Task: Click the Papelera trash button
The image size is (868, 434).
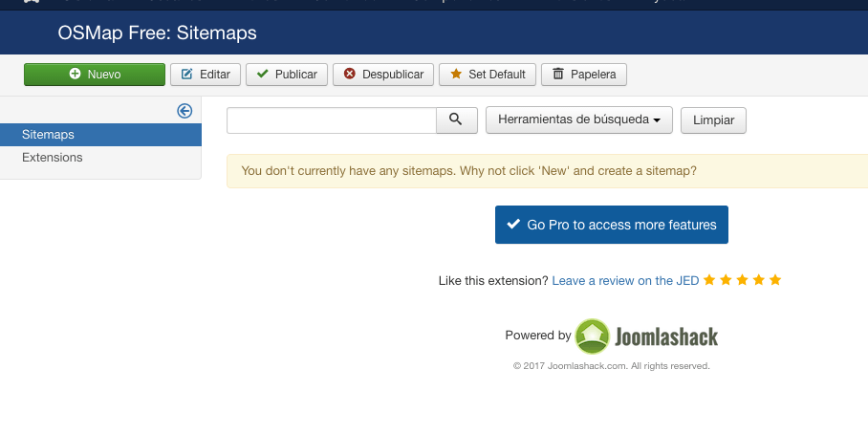Action: point(583,75)
